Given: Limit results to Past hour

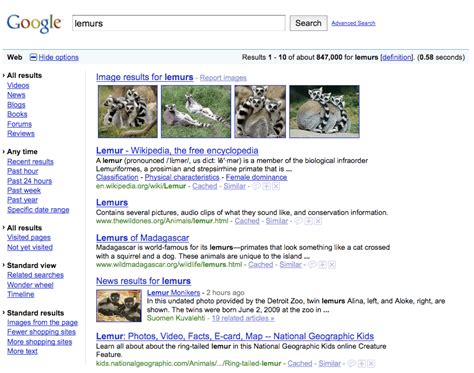Looking at the screenshot, I should [x=23, y=171].
